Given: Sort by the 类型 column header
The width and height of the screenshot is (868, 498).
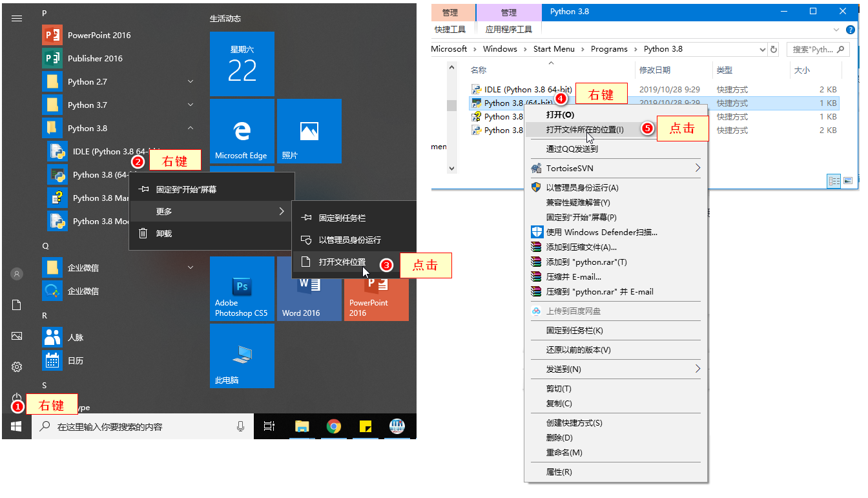Looking at the screenshot, I should pyautogui.click(x=725, y=70).
